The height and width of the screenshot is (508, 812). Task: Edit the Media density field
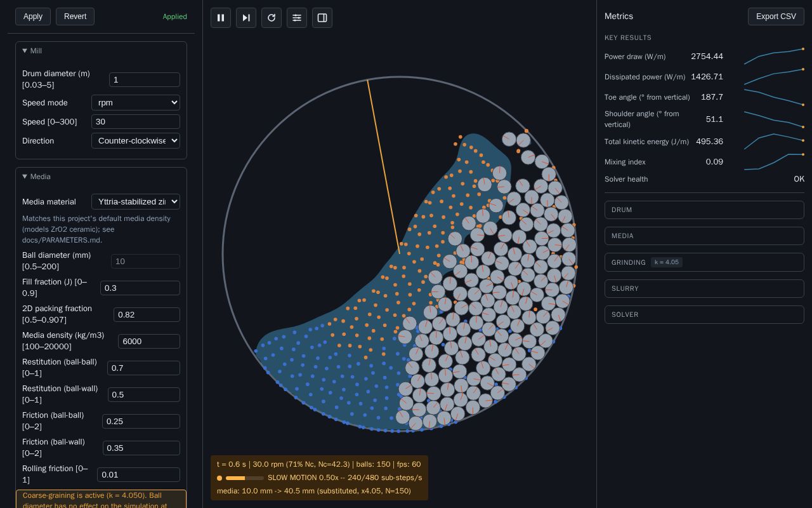pos(149,341)
